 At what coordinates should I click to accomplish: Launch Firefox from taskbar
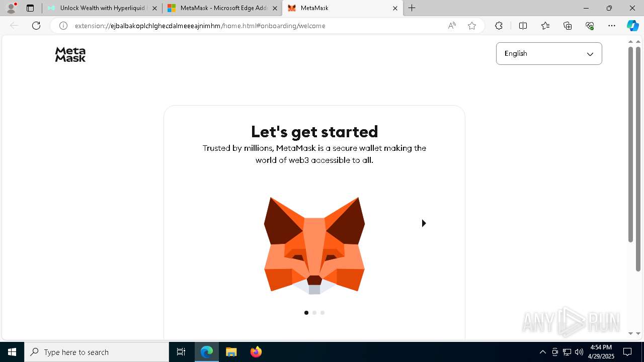tap(256, 352)
